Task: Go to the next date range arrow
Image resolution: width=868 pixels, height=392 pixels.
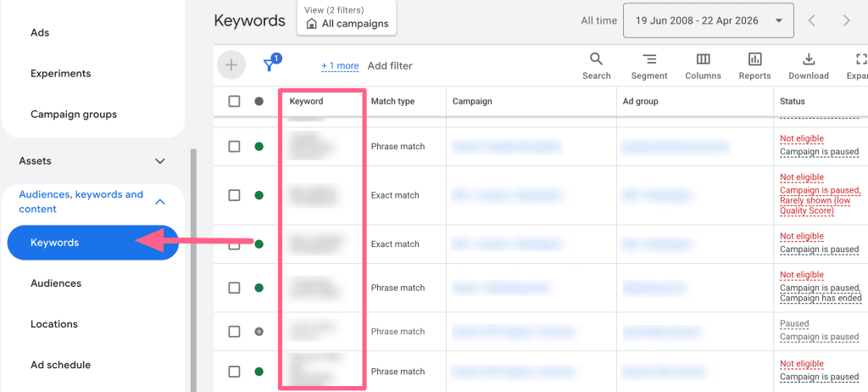Action: pyautogui.click(x=847, y=21)
